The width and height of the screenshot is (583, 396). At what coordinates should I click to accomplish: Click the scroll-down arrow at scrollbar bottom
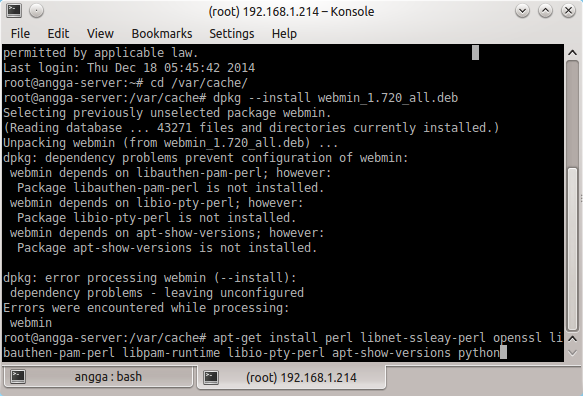pos(573,352)
